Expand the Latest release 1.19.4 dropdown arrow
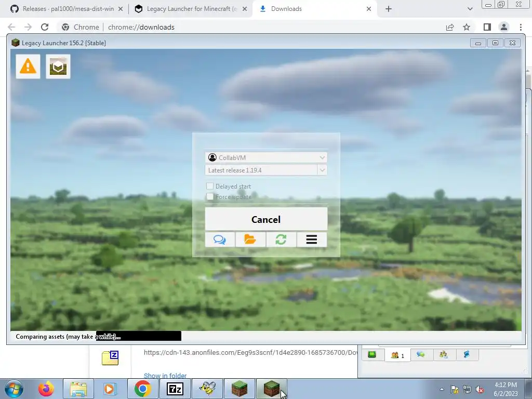The width and height of the screenshot is (532, 399). pyautogui.click(x=322, y=170)
